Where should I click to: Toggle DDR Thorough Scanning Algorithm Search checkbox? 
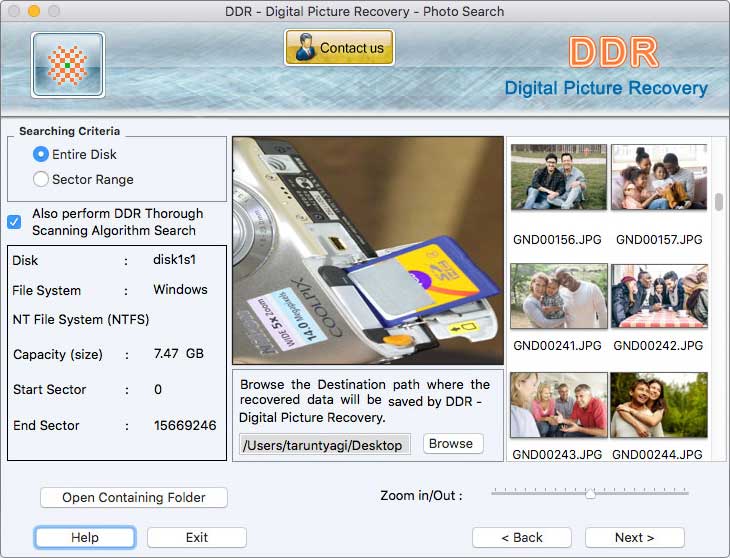tap(14, 222)
